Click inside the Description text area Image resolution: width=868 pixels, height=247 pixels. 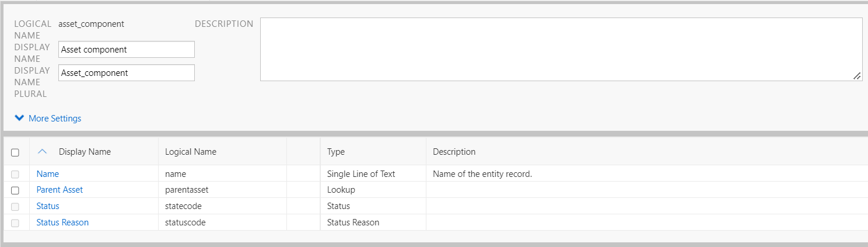pos(560,49)
